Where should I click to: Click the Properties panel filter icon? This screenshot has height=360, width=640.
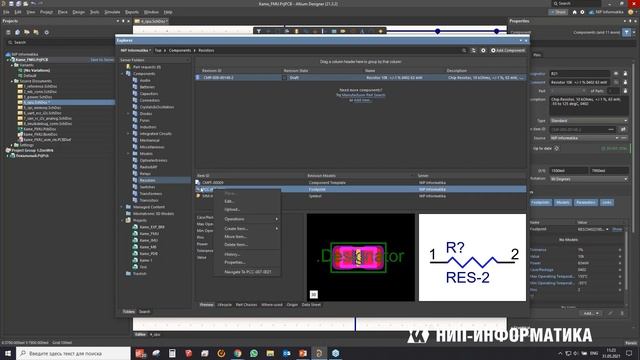(x=627, y=32)
